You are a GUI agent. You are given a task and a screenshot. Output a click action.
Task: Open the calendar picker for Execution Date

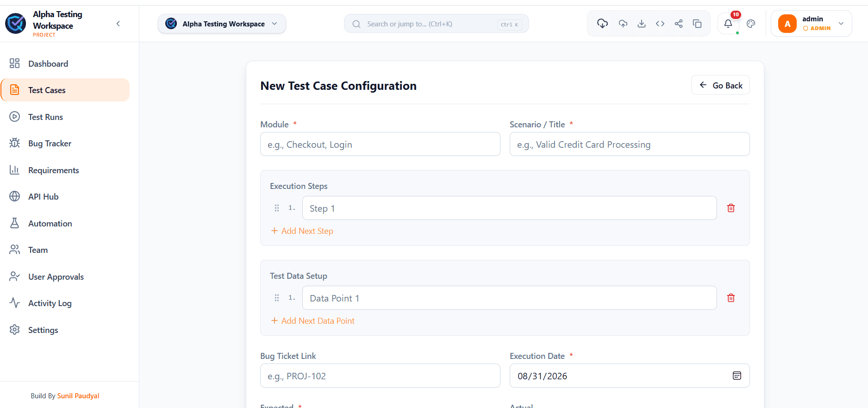737,376
